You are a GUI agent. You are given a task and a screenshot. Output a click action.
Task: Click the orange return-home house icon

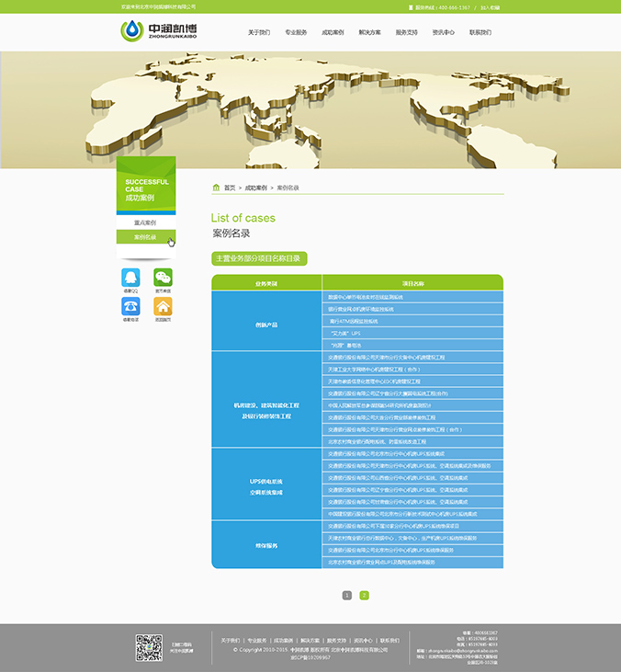pos(163,307)
